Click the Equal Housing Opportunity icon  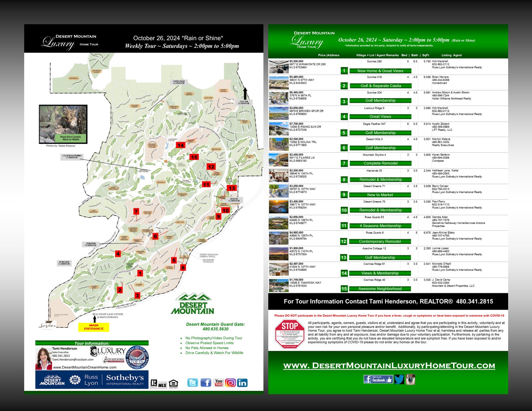(x=173, y=383)
